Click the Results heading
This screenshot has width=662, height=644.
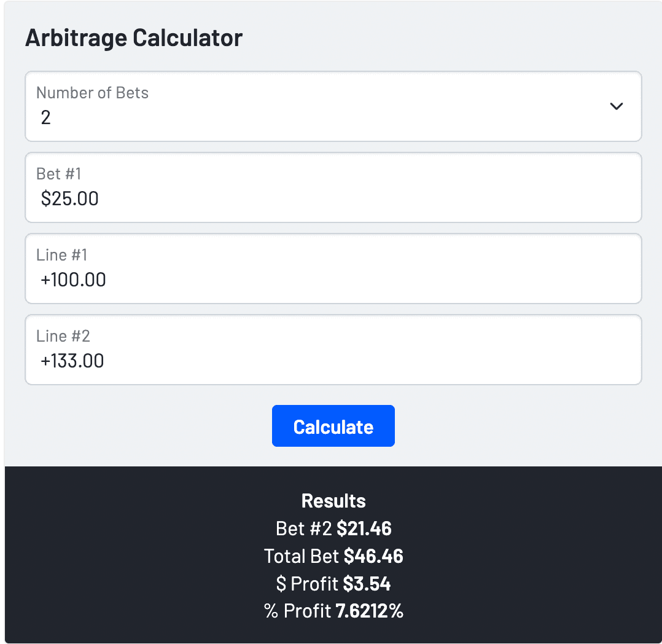point(333,501)
